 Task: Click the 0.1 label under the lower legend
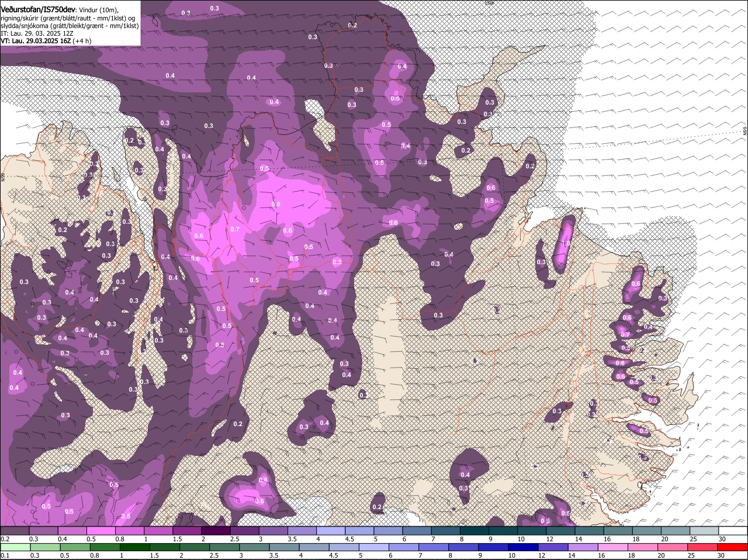click(5, 556)
